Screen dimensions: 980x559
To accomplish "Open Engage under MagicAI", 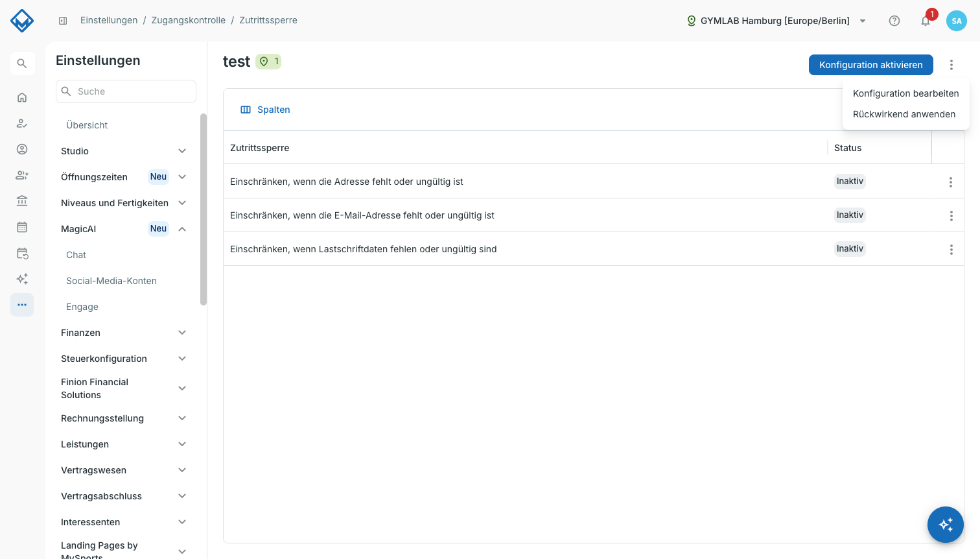I will 82,307.
